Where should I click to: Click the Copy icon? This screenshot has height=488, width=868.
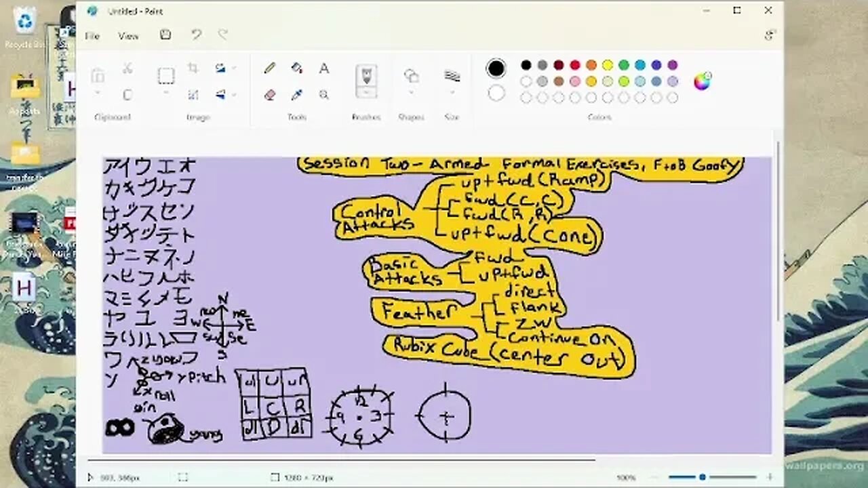[127, 95]
